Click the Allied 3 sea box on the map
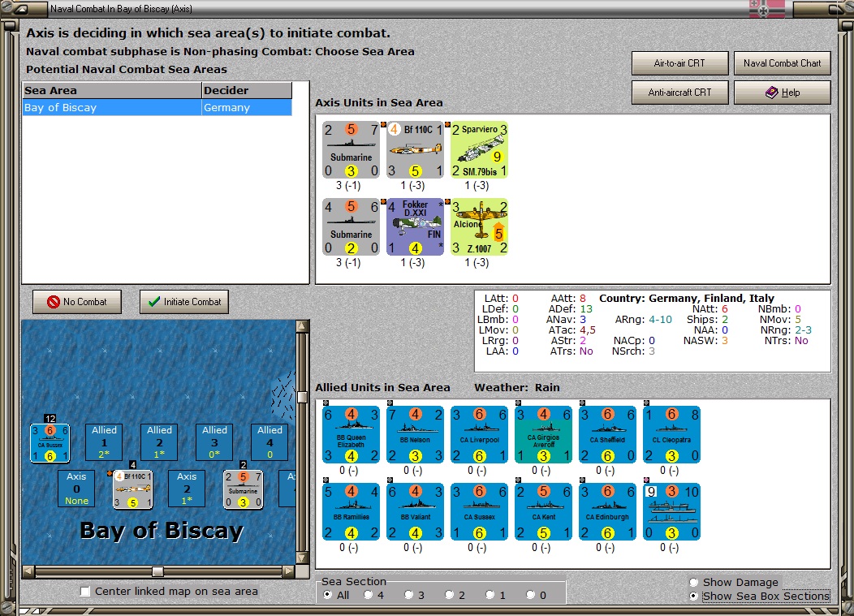Image resolution: width=854 pixels, height=616 pixels. pos(214,442)
